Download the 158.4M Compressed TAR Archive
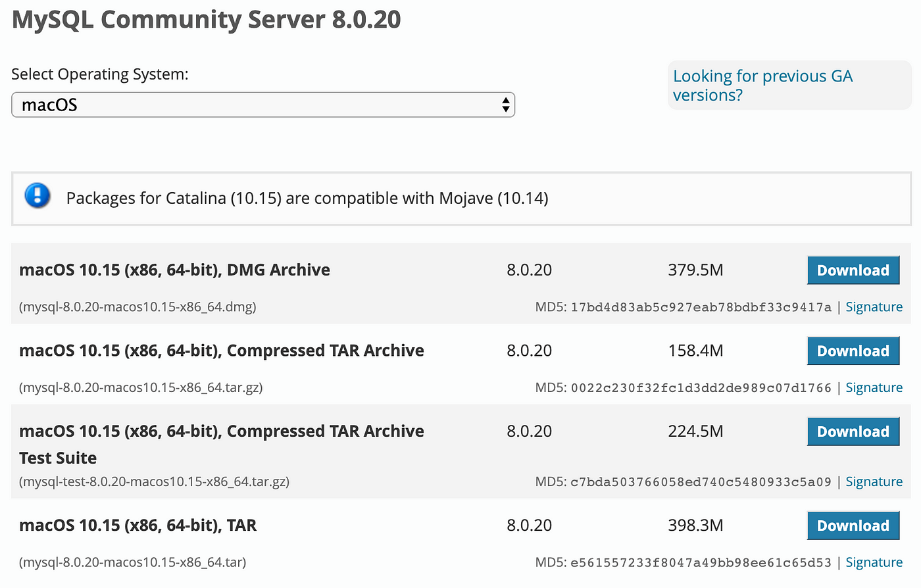 point(853,351)
